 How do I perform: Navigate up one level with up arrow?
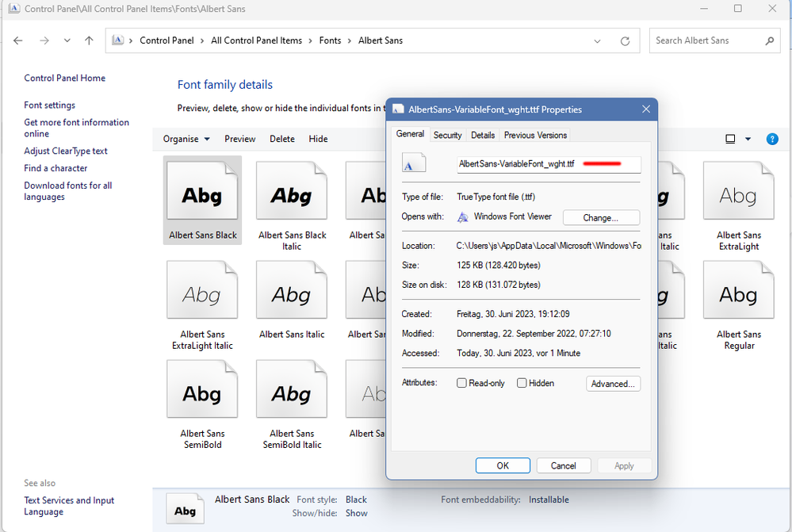click(89, 40)
